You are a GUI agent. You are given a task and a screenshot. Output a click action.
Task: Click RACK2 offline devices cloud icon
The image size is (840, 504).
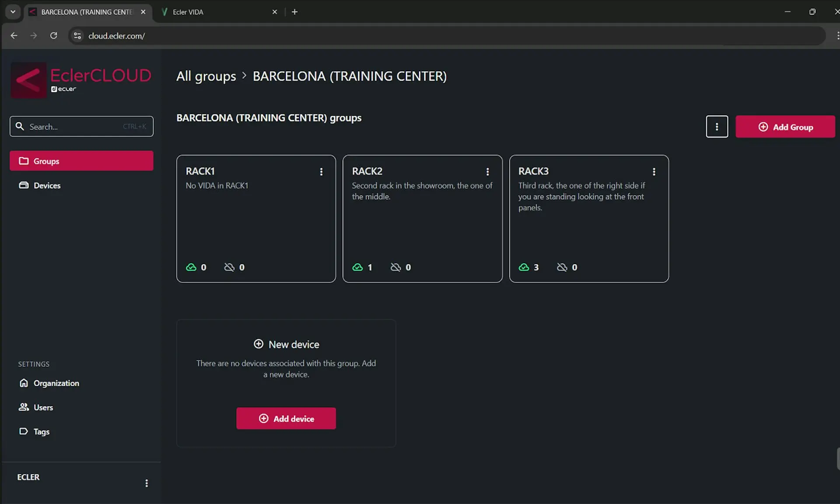click(x=395, y=267)
